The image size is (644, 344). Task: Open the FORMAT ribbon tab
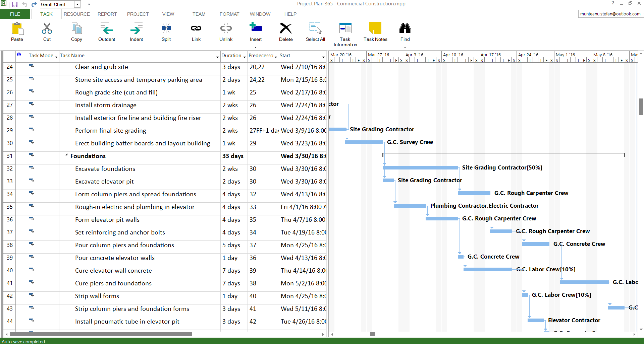229,14
